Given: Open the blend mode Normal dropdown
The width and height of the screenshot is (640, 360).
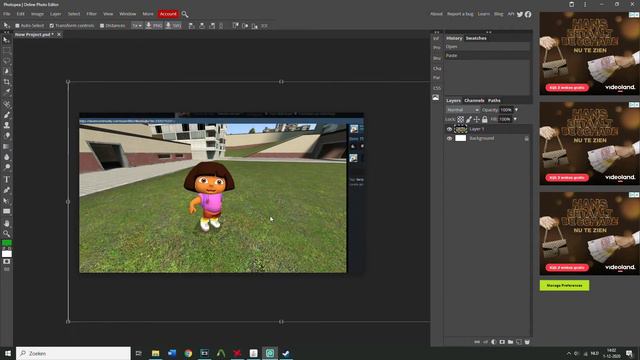Looking at the screenshot, I should (x=462, y=110).
